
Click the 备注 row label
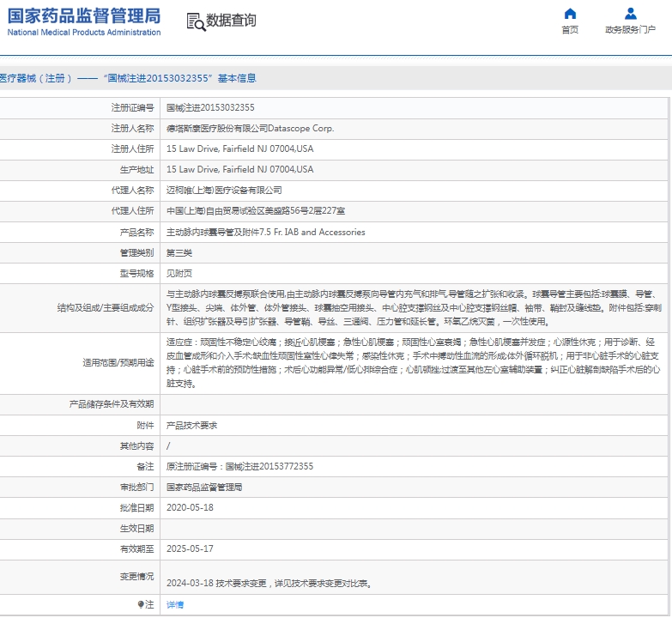(145, 466)
